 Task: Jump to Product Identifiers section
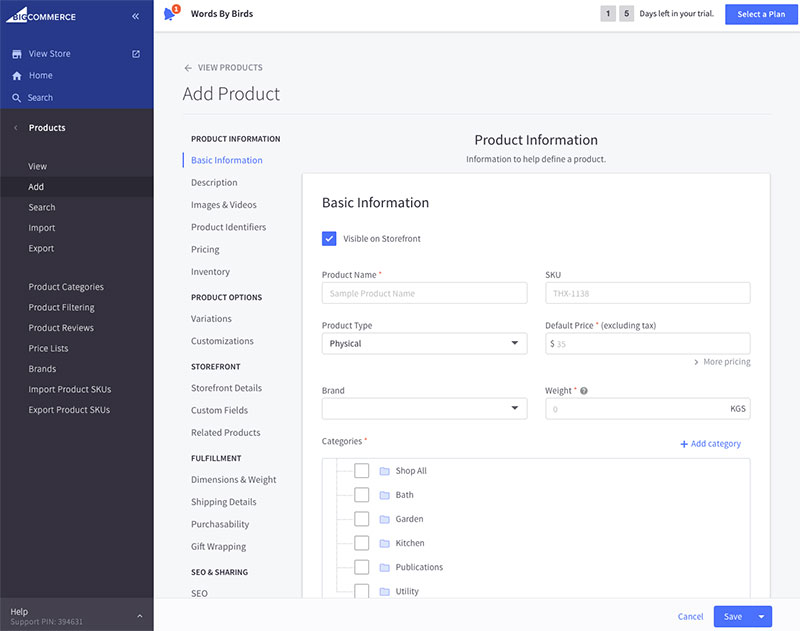coord(229,227)
